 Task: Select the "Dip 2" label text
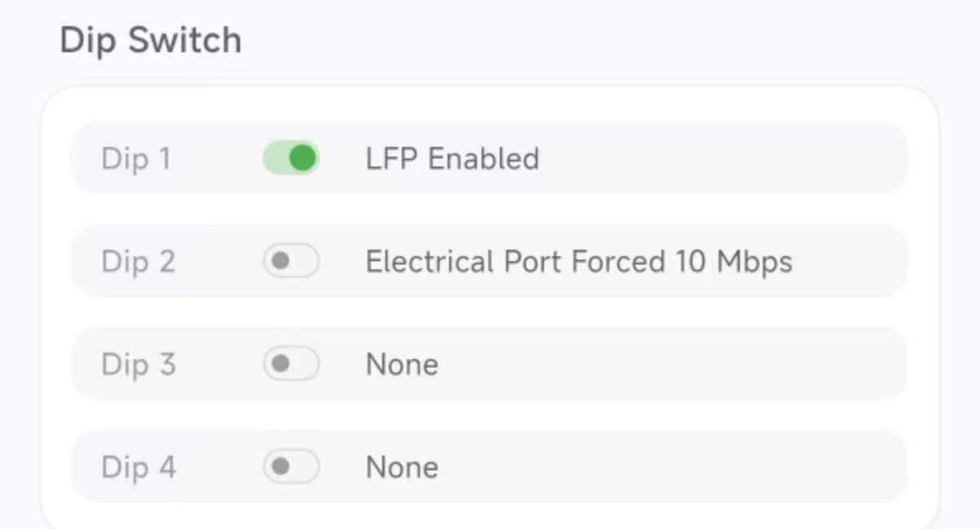(x=138, y=261)
